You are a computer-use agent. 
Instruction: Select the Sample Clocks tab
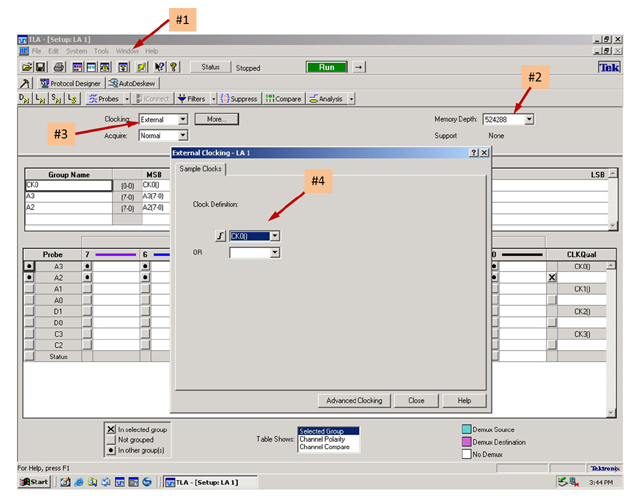tap(199, 170)
